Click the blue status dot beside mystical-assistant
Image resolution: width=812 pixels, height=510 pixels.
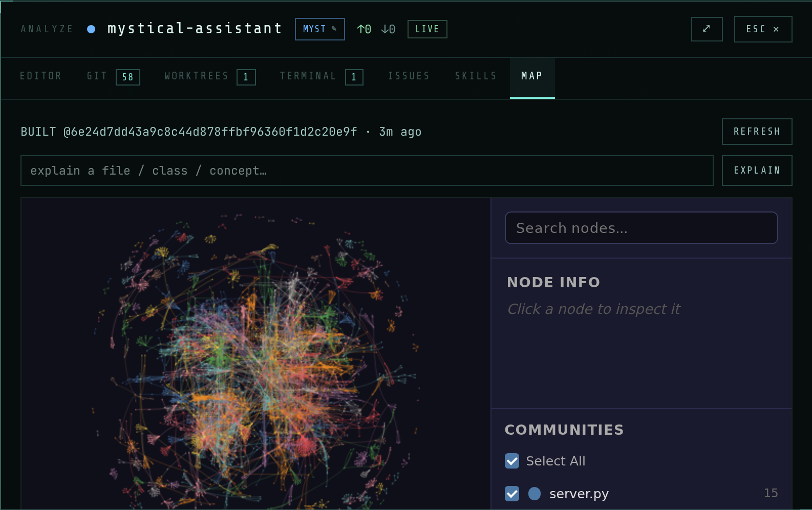point(91,29)
